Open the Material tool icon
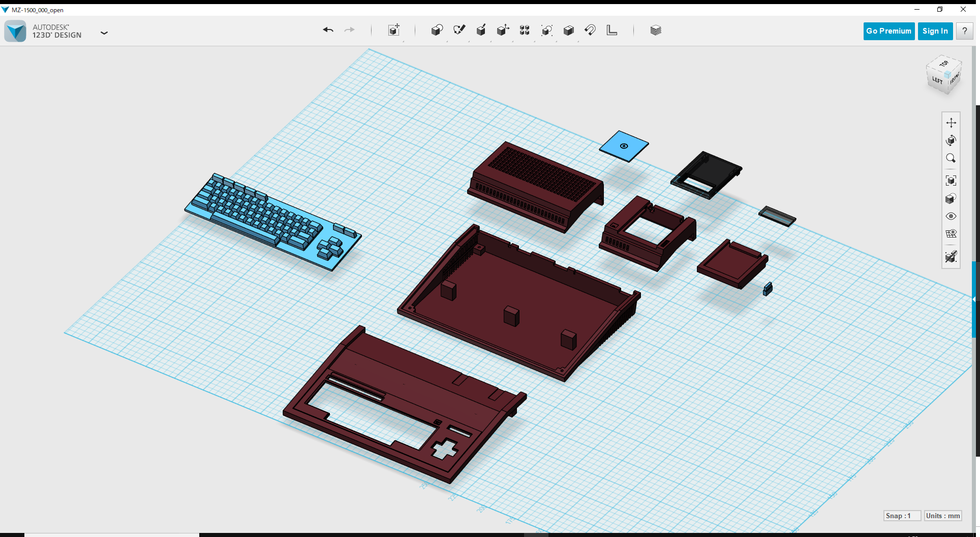This screenshot has height=537, width=980. coord(656,31)
